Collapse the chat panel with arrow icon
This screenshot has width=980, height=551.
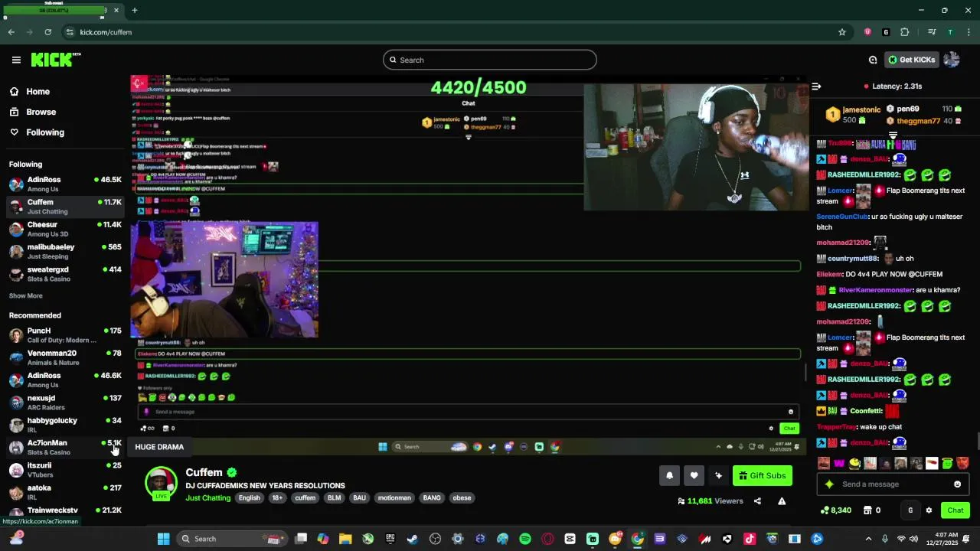(x=816, y=86)
